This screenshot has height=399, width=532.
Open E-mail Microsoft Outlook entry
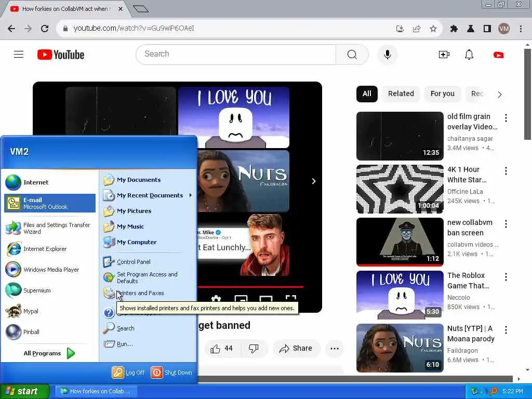tap(50, 203)
